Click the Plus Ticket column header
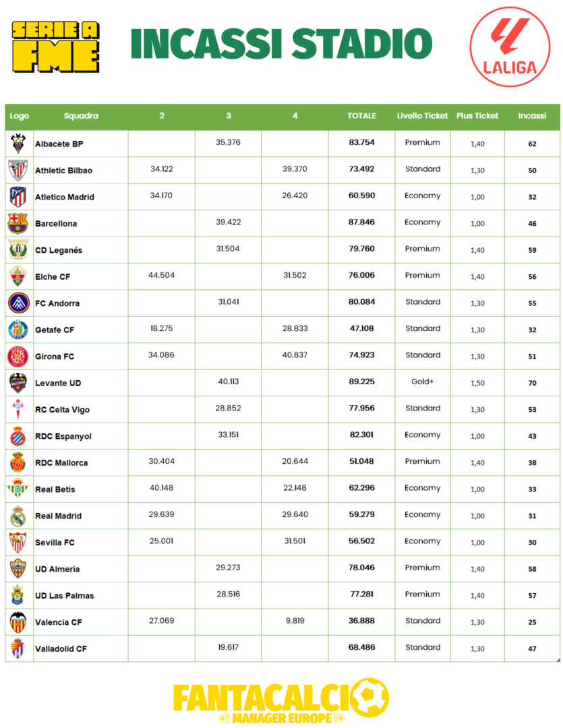Image resolution: width=563 pixels, height=728 pixels. 477,116
